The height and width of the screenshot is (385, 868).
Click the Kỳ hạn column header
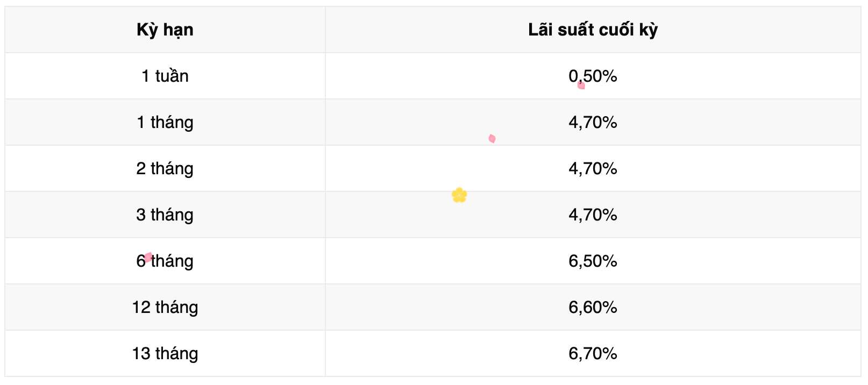pyautogui.click(x=165, y=30)
